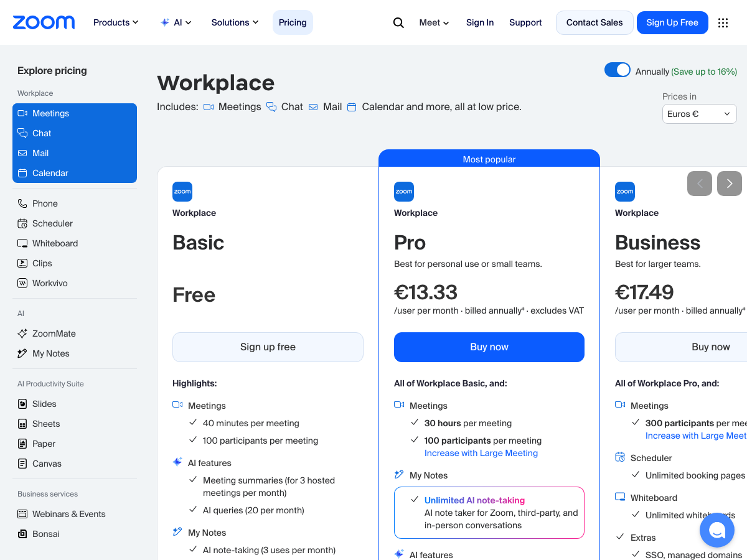The width and height of the screenshot is (747, 560).
Task: Click the Zoom app logo on the Pro card
Action: (x=404, y=192)
